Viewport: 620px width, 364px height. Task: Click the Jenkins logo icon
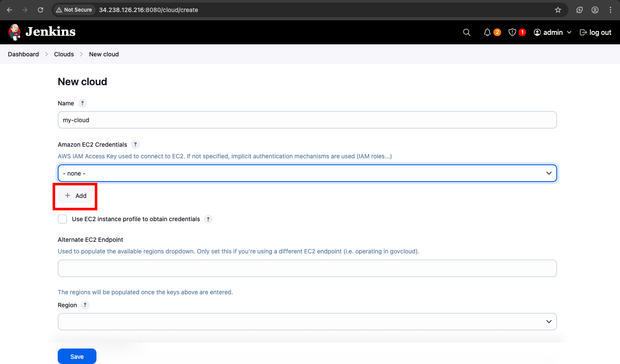[x=15, y=32]
